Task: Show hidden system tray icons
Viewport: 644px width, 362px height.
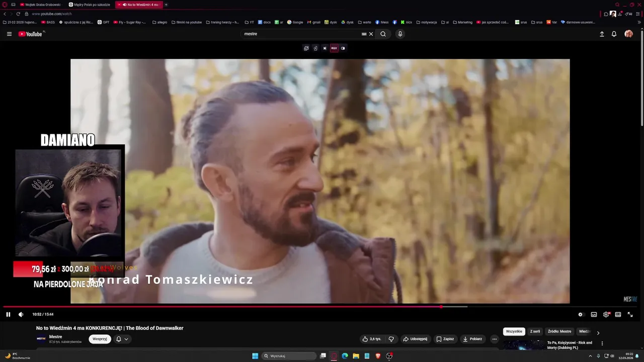Action: point(590,356)
